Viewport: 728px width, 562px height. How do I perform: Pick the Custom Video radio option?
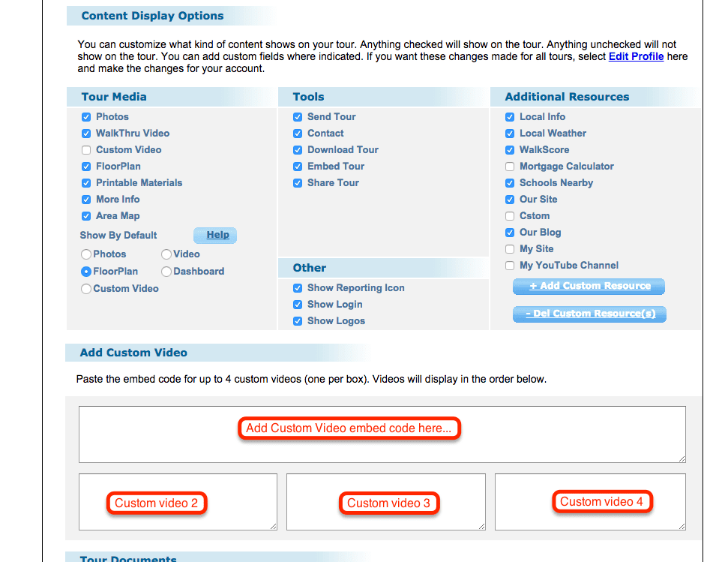point(86,289)
